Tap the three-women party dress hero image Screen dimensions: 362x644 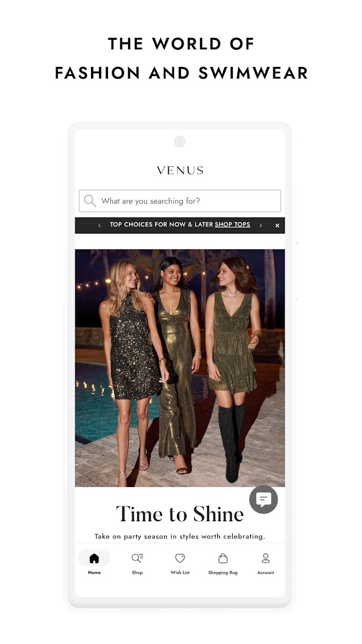(180, 368)
